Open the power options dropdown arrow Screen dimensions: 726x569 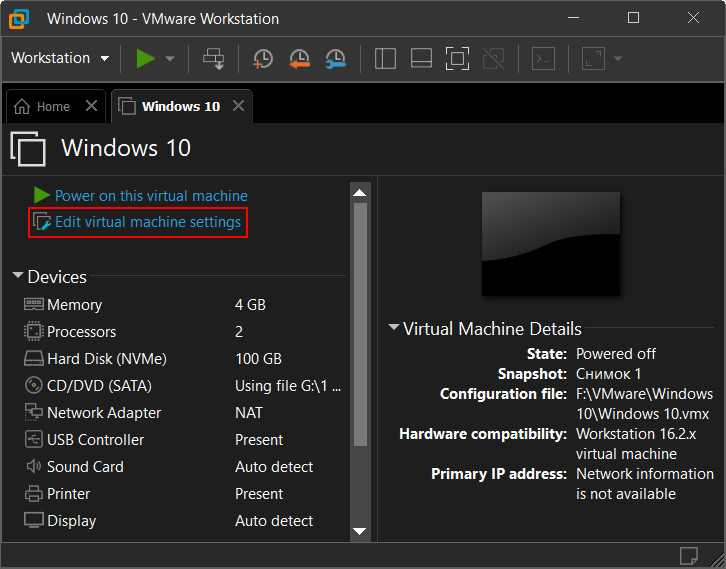[x=170, y=59]
